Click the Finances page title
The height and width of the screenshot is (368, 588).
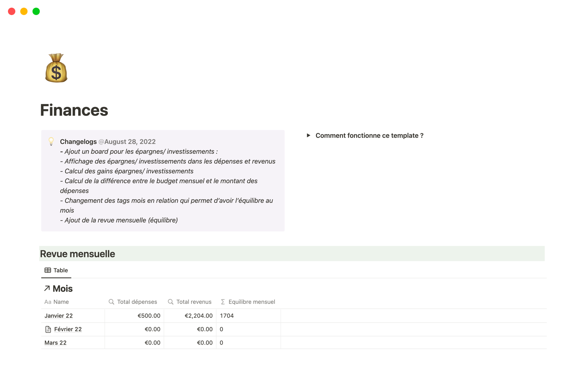pyautogui.click(x=74, y=110)
